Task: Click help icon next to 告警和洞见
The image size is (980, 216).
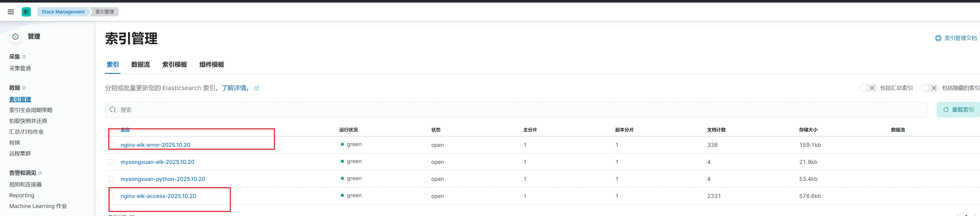Action: click(x=40, y=173)
